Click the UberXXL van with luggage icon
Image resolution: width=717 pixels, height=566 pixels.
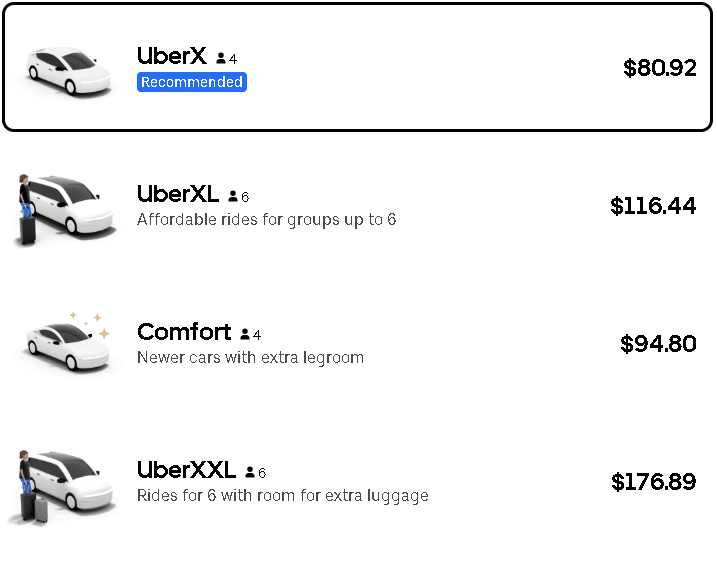pyautogui.click(x=62, y=485)
